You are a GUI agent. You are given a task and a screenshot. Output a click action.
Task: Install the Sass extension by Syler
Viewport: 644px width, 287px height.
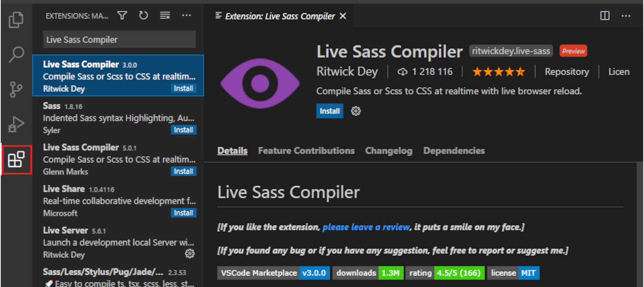(x=183, y=130)
